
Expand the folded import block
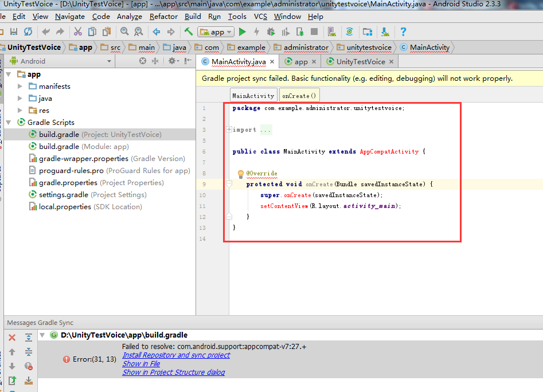click(229, 130)
